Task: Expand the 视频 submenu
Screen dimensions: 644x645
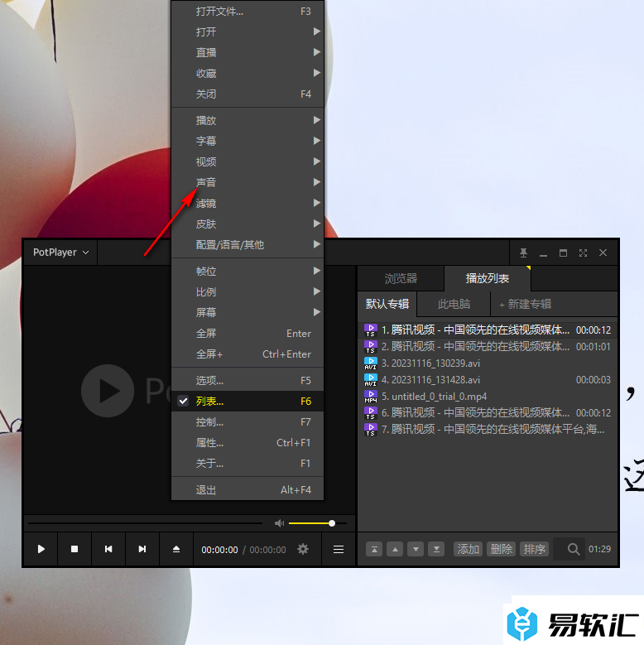Action: pos(248,161)
